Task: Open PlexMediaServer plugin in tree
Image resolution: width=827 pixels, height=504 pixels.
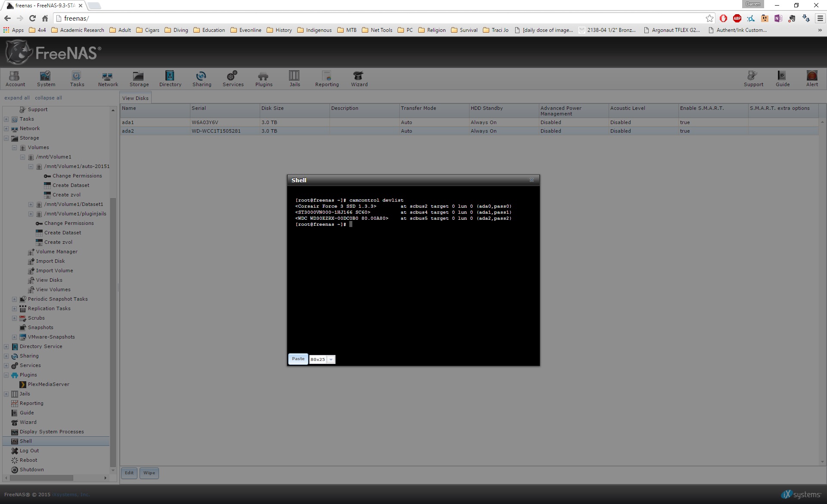Action: click(48, 384)
